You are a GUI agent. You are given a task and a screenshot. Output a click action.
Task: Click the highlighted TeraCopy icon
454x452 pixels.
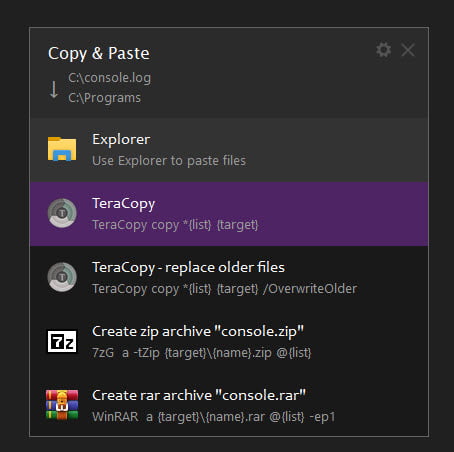[62, 213]
